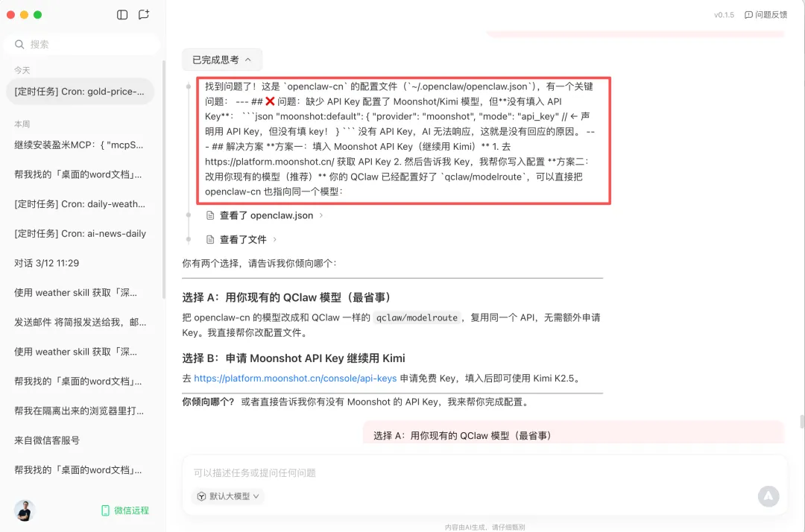The width and height of the screenshot is (805, 532).
Task: Expand 查看了文件 step
Action: pos(241,239)
